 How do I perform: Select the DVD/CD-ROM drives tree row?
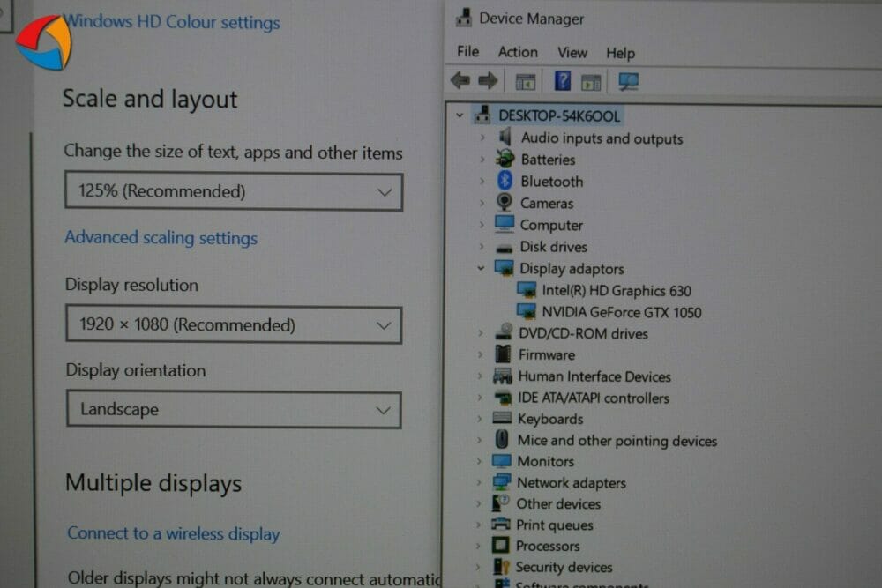point(583,333)
